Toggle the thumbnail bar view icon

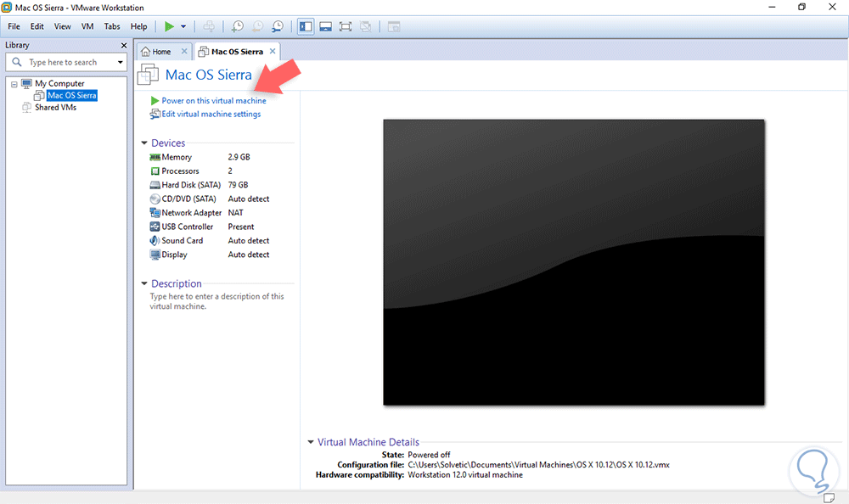pos(325,26)
